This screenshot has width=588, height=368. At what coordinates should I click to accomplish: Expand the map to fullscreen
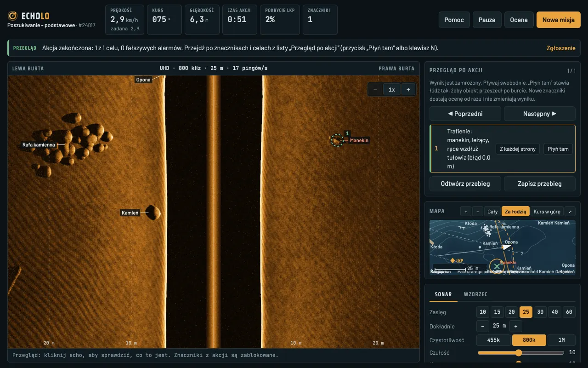coord(570,212)
